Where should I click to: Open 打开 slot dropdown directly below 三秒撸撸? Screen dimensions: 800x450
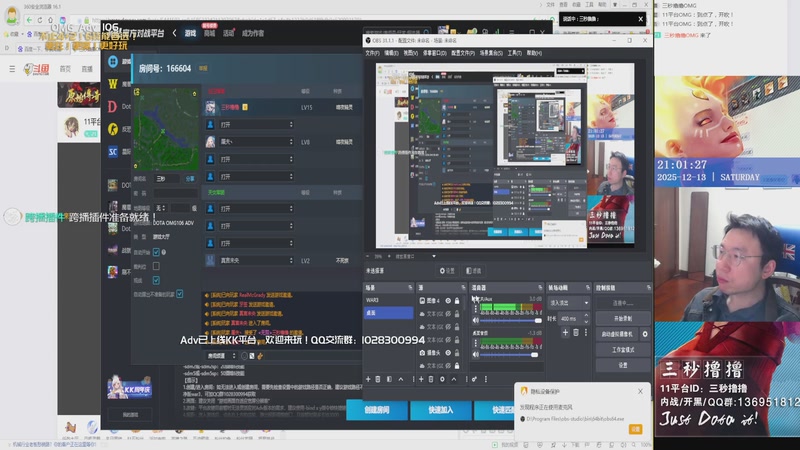point(257,124)
